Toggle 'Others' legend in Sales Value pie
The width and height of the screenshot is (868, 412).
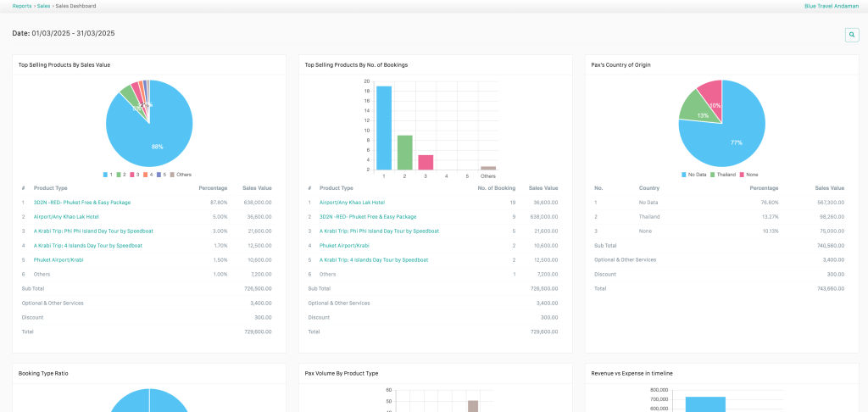click(180, 174)
